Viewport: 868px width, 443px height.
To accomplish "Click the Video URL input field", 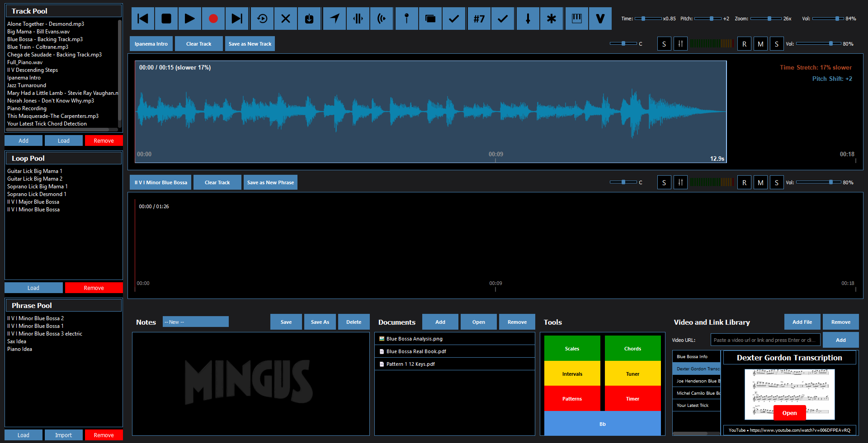I will 765,340.
